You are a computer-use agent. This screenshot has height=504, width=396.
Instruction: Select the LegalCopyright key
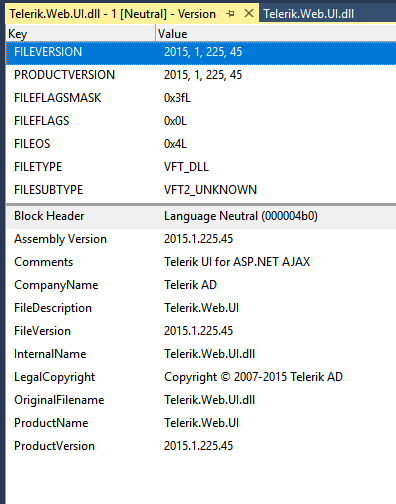point(54,377)
